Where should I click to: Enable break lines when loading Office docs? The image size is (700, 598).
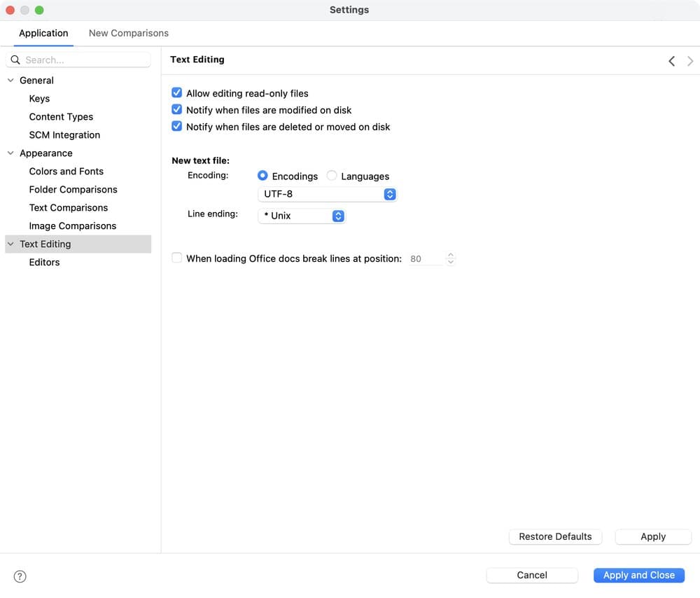[177, 258]
